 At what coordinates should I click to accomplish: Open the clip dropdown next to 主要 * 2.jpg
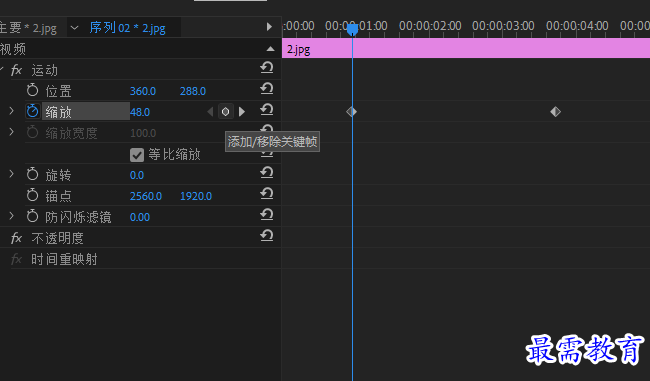point(75,28)
